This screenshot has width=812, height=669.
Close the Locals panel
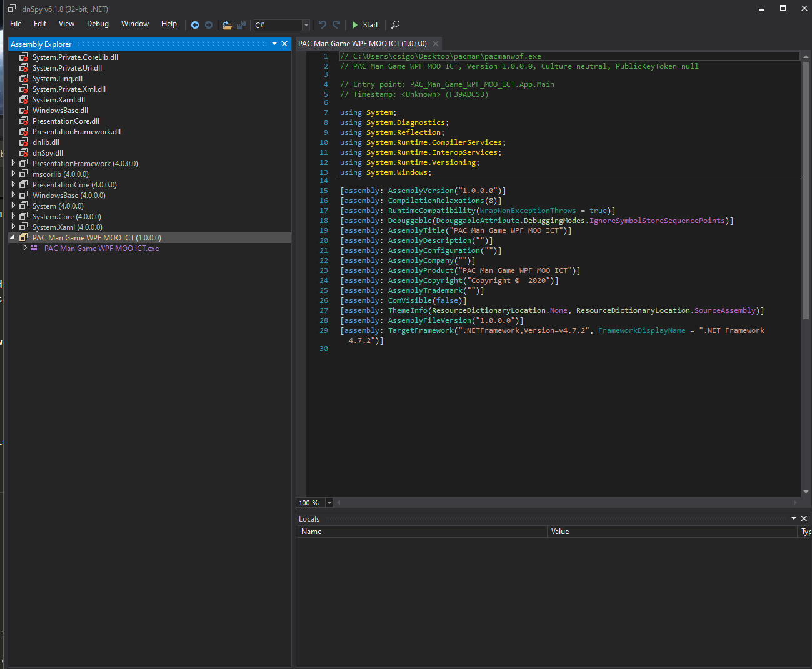[x=804, y=518]
